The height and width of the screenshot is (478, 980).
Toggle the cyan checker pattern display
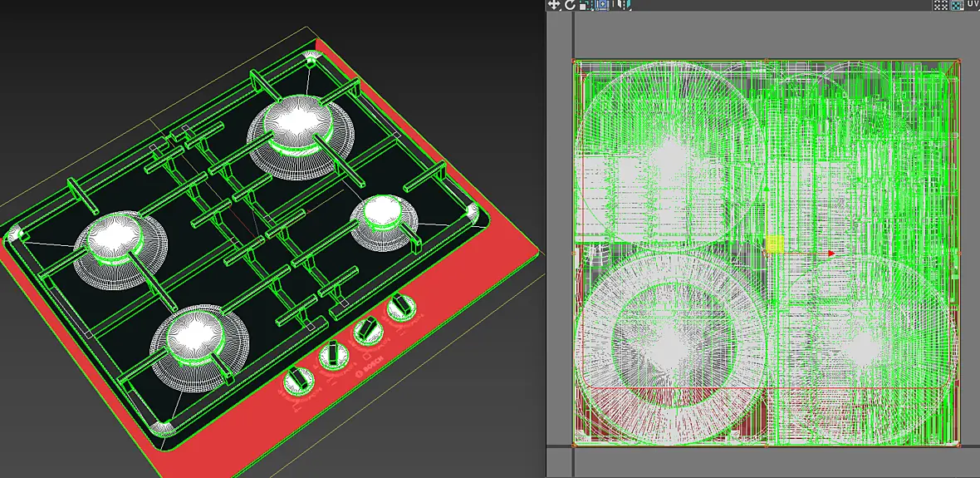pos(957,6)
